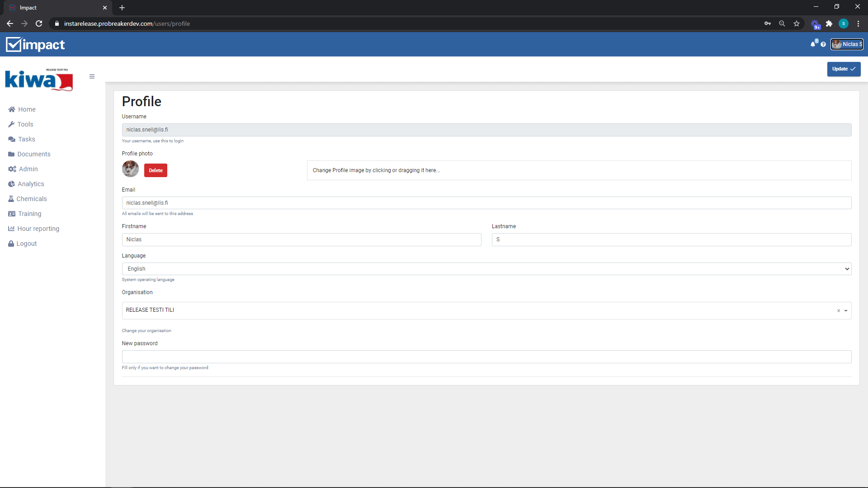Click the Impact logo in header
The width and height of the screenshot is (868, 488).
[x=35, y=44]
